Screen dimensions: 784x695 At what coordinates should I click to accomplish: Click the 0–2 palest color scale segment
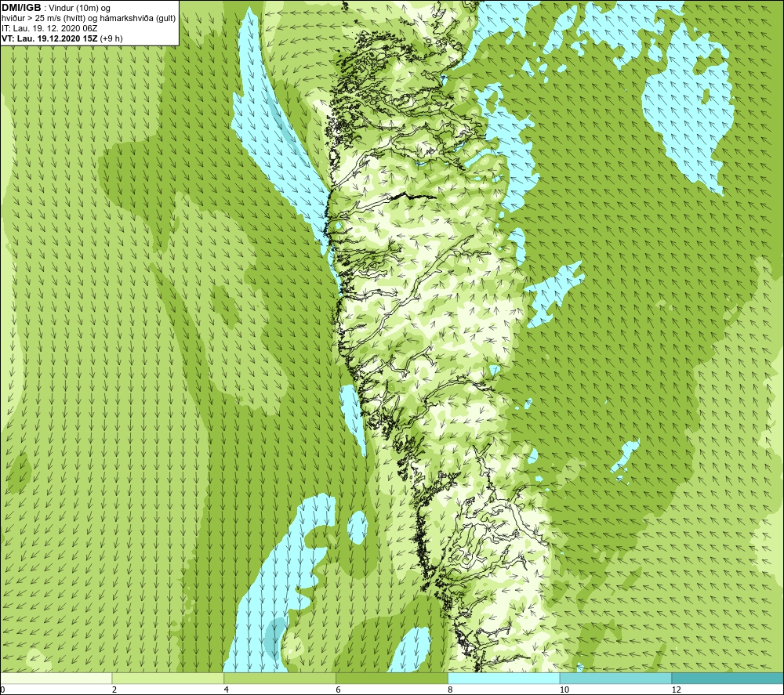coord(56,678)
